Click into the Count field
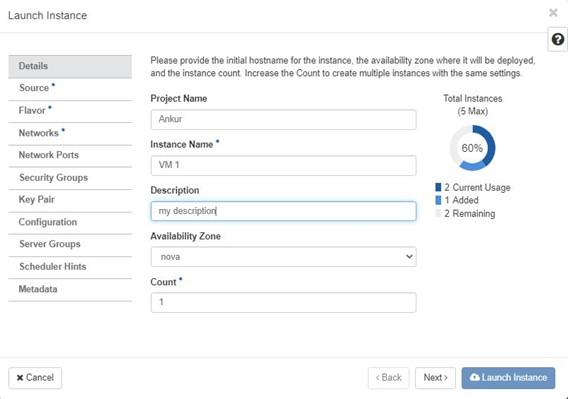568x399 pixels. tap(283, 302)
